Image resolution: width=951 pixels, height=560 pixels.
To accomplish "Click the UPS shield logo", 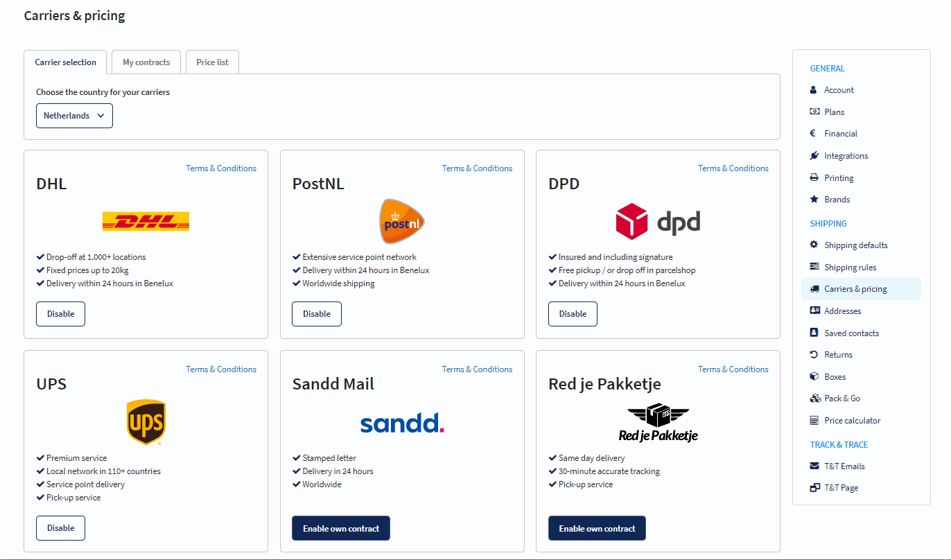I will [x=146, y=422].
